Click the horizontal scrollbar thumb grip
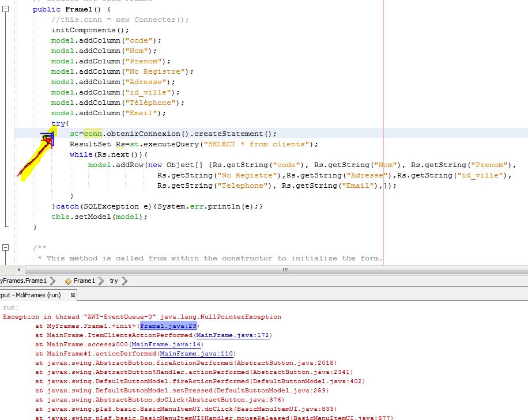Viewport: 528px width, 420px height. 284,270
